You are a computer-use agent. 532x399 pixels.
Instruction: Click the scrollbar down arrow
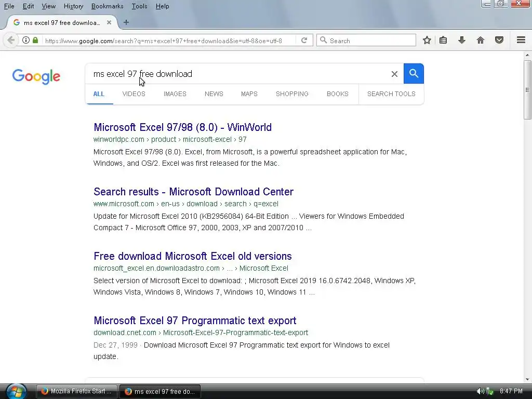point(527,379)
